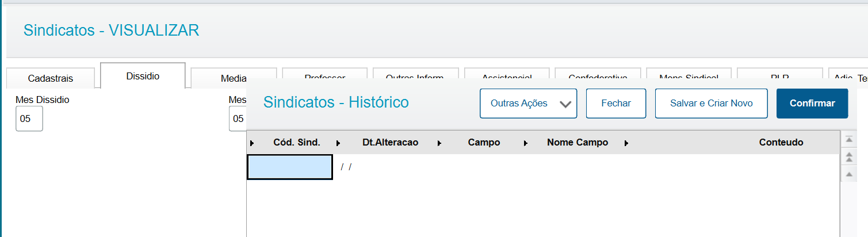Click the Mes Dissidio input field
Viewport: 868px width, 237px height.
pyautogui.click(x=29, y=119)
